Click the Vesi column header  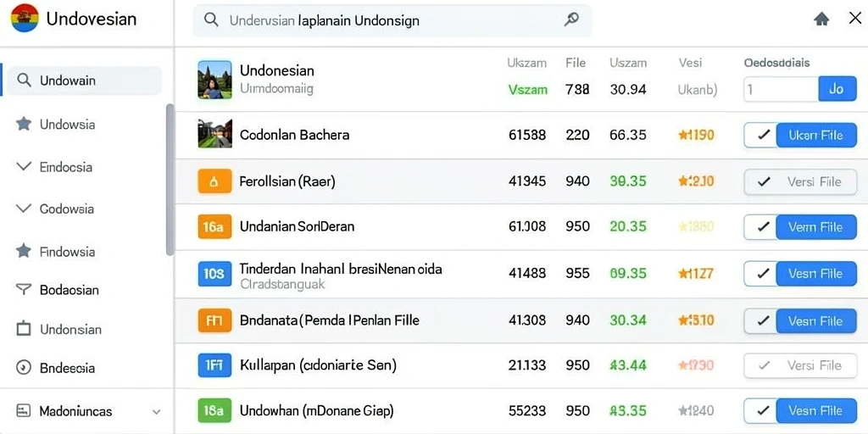(690, 63)
